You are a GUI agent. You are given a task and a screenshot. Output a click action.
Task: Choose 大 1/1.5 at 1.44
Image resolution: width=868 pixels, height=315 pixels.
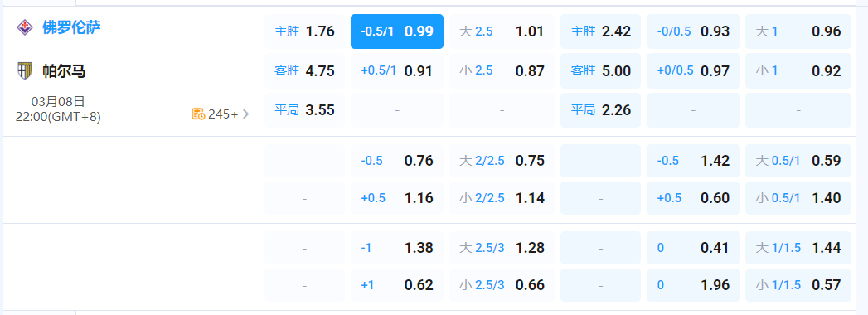tap(798, 248)
